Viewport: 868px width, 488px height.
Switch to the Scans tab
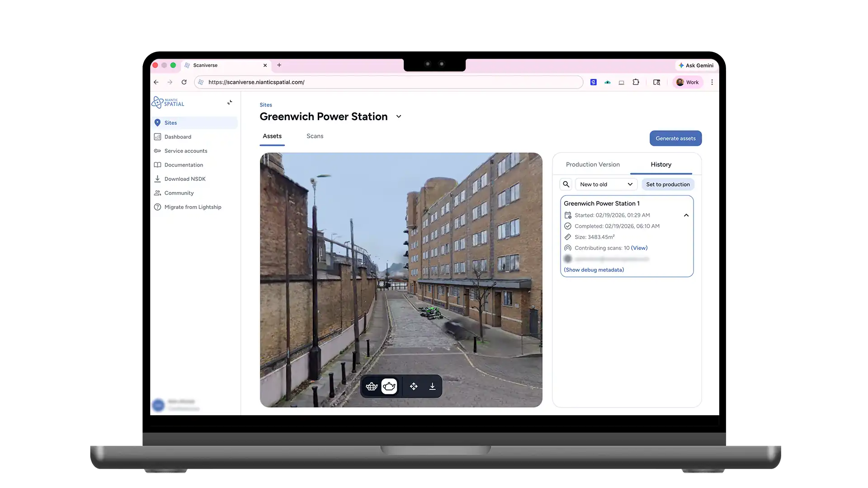pos(315,136)
